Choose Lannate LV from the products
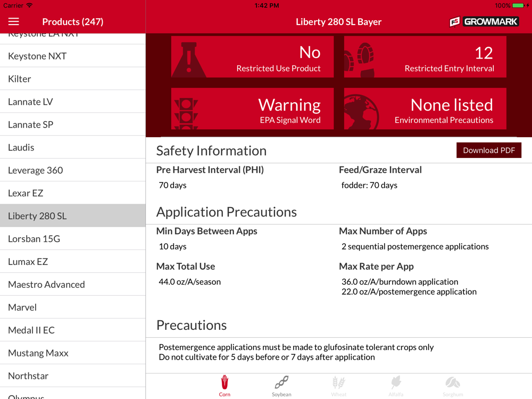 pos(72,102)
